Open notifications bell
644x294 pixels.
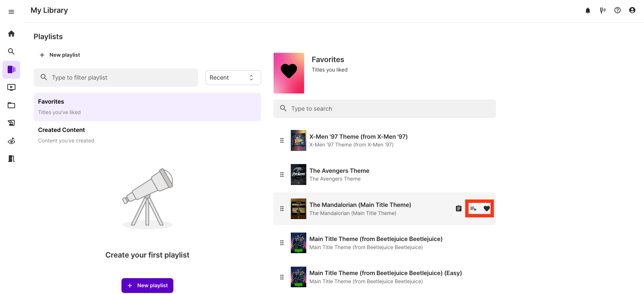[x=588, y=10]
